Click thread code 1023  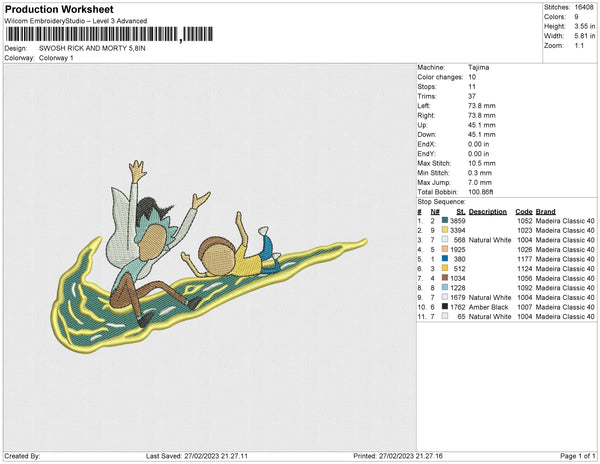(x=525, y=230)
